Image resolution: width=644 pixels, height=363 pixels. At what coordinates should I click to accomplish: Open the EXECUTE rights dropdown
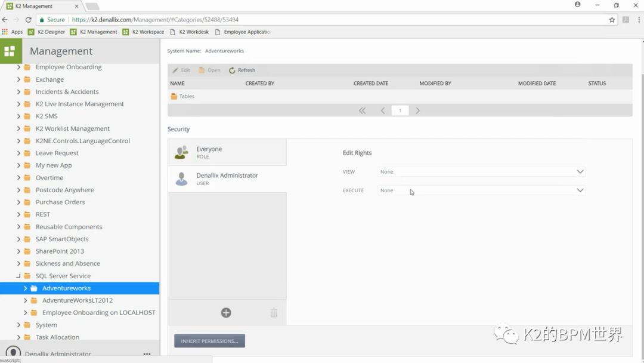point(481,190)
